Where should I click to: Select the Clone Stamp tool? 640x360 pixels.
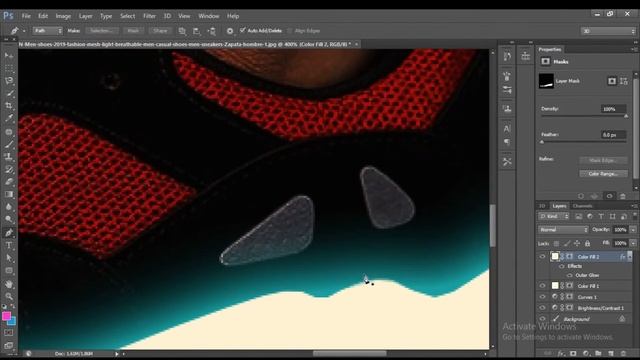[x=9, y=156]
